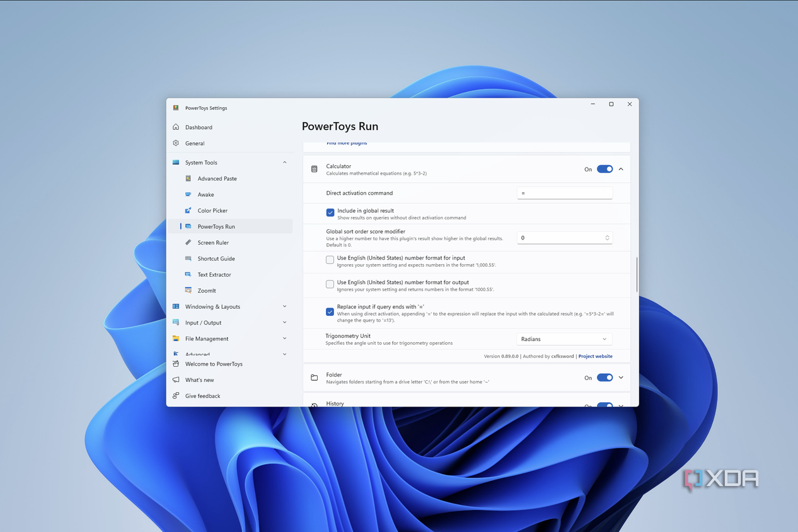798x532 pixels.
Task: Click the PowerToys Run sidebar icon
Action: click(x=188, y=226)
